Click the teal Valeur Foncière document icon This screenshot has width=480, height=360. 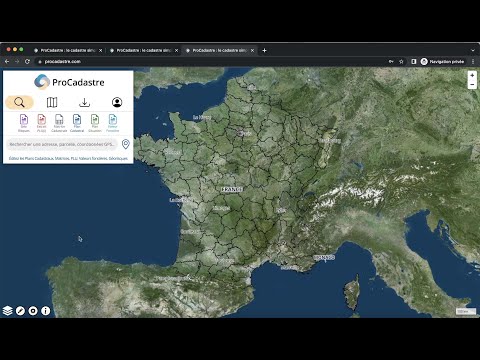point(113,119)
